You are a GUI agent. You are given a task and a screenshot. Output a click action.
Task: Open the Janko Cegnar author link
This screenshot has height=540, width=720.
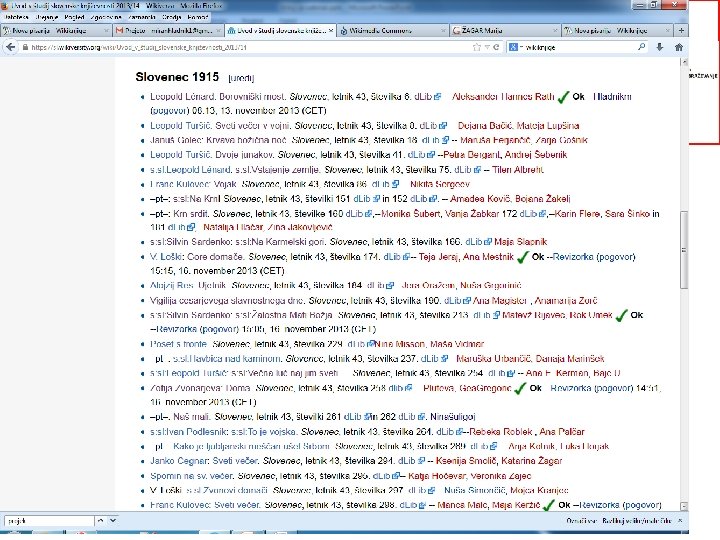[180, 461]
